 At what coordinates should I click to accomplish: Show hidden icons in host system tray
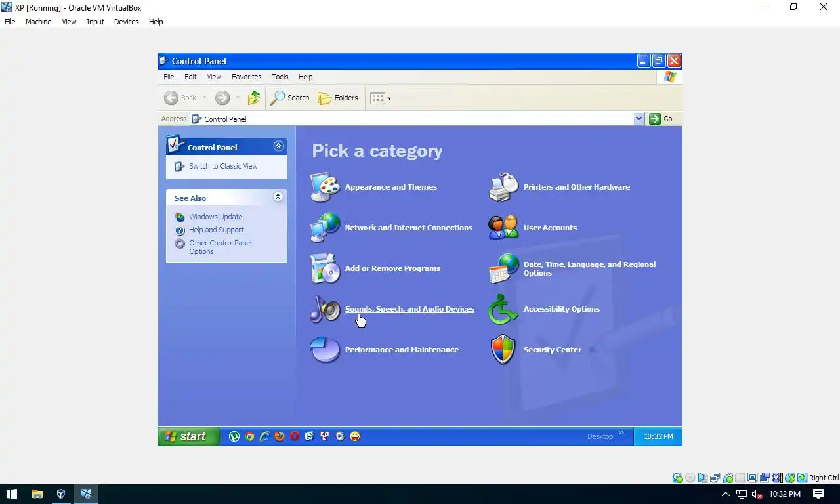coord(725,494)
